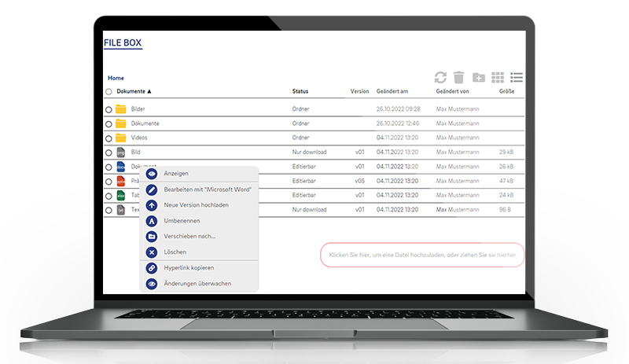Click the trash delete icon in toolbar
Image resolution: width=629 pixels, height=364 pixels.
click(459, 77)
